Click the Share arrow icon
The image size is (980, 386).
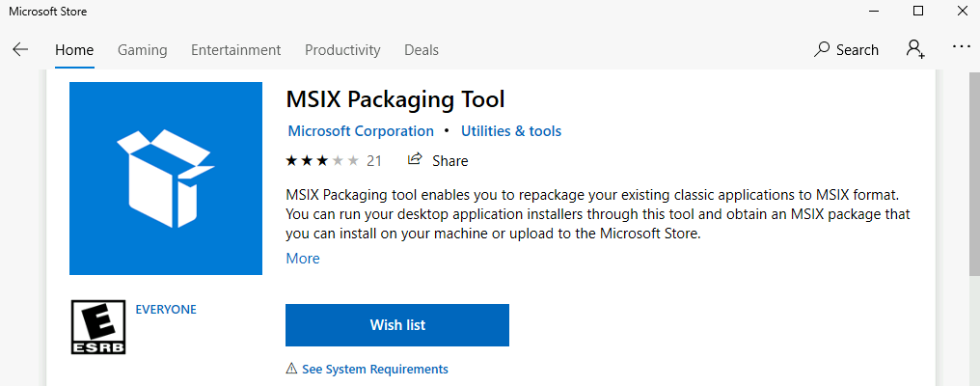(415, 159)
